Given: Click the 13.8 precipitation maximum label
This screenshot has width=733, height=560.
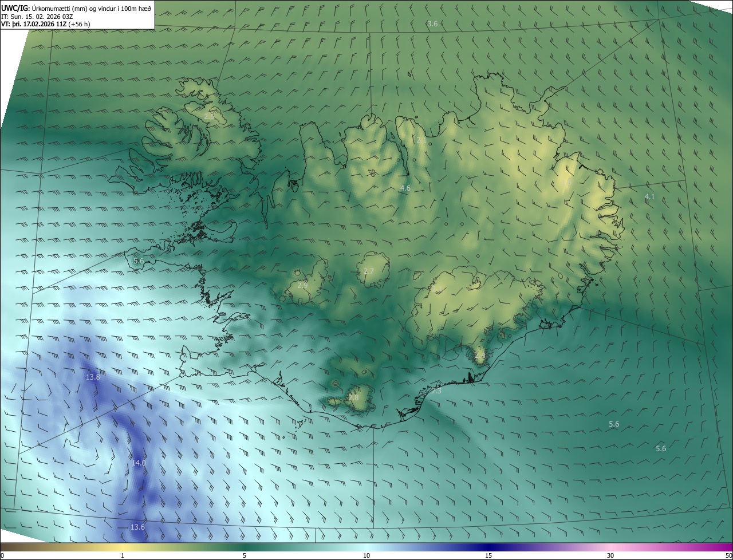Looking at the screenshot, I should pos(93,377).
